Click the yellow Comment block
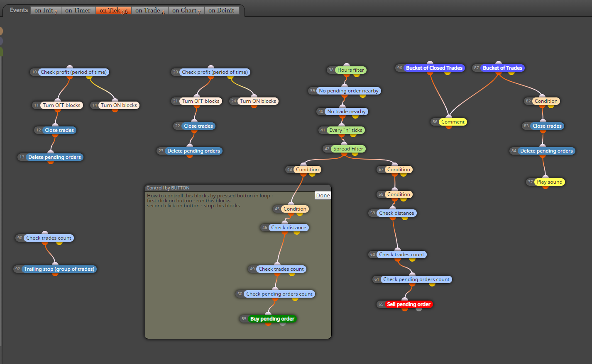 pos(453,122)
